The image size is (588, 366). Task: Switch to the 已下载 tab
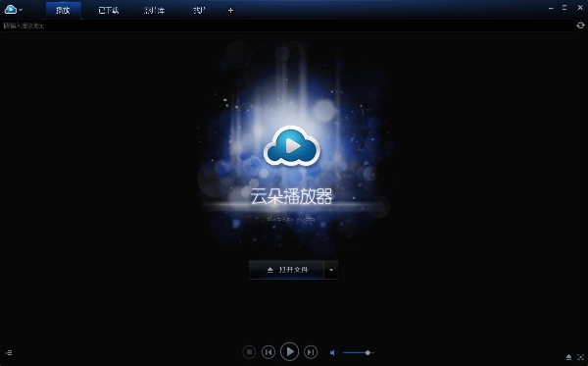pos(109,11)
